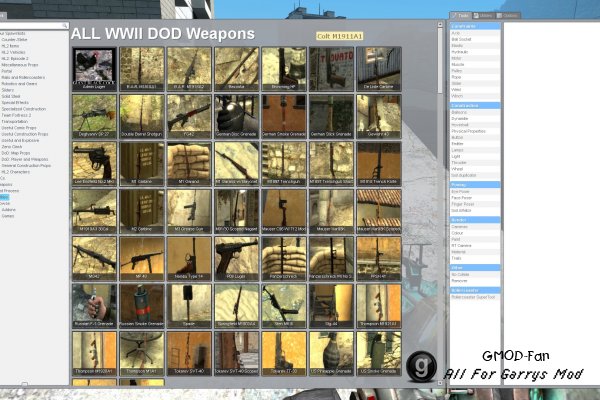600x400 pixels.
Task: Choose the RT Camera render tool
Action: [x=475, y=246]
